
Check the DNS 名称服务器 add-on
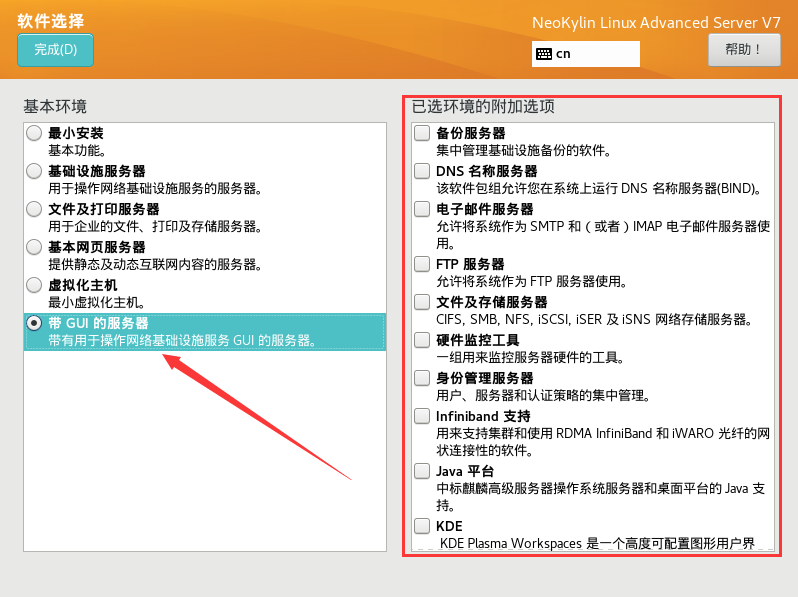pos(423,171)
